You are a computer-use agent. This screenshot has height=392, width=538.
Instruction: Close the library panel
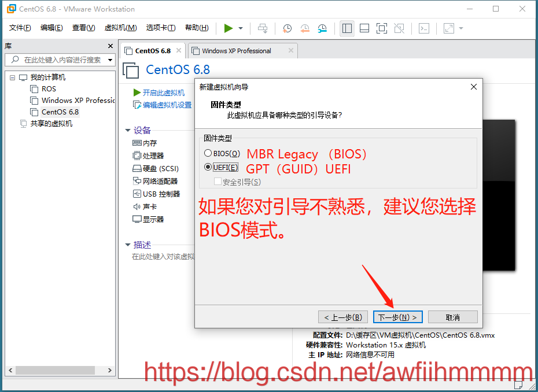110,46
